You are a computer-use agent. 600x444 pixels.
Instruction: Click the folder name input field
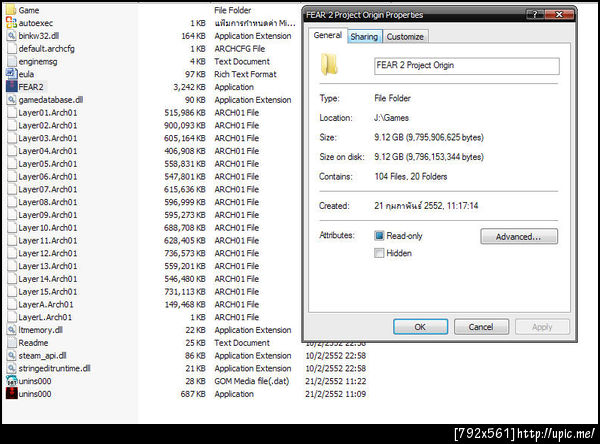click(466, 66)
